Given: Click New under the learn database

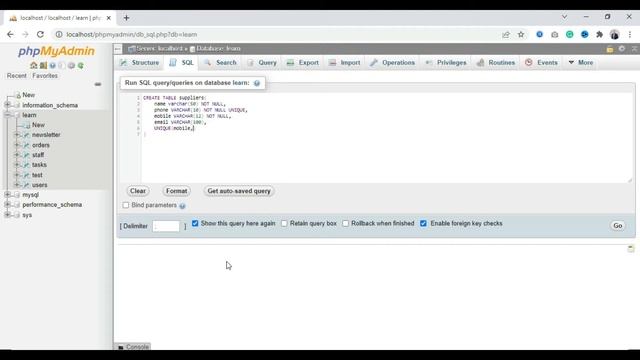Looking at the screenshot, I should click(38, 125).
